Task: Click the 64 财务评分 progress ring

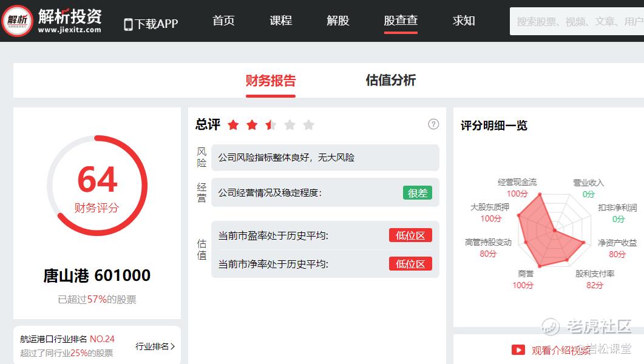Action: (x=97, y=186)
